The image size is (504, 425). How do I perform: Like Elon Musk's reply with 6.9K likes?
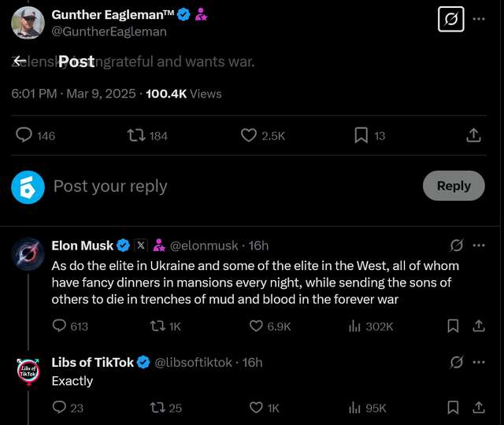click(x=256, y=326)
